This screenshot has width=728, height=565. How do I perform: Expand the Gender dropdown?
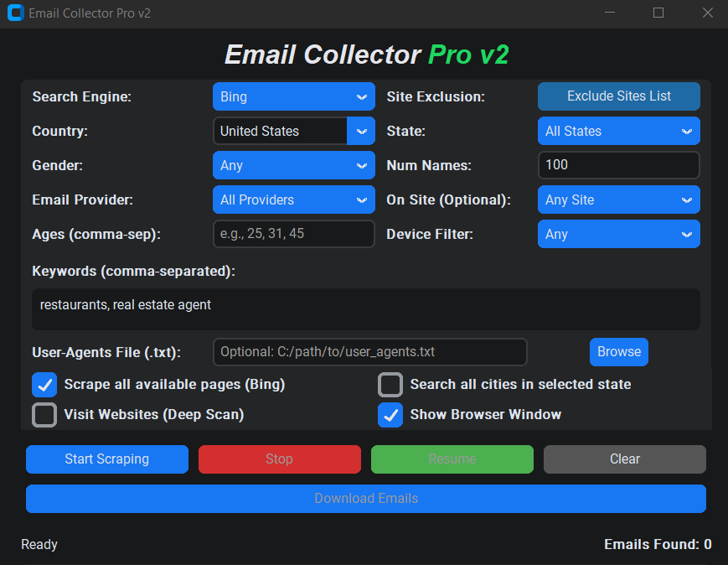[293, 165]
